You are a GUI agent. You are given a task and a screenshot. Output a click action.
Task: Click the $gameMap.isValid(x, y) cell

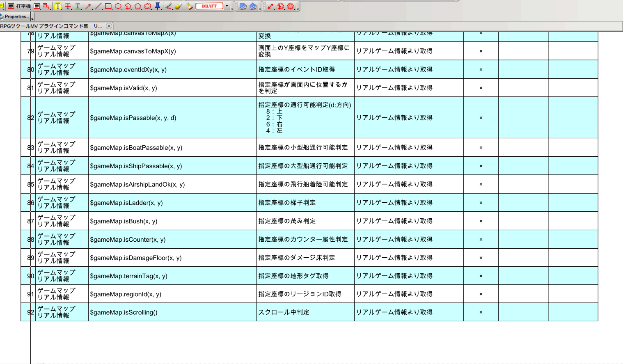tap(173, 88)
